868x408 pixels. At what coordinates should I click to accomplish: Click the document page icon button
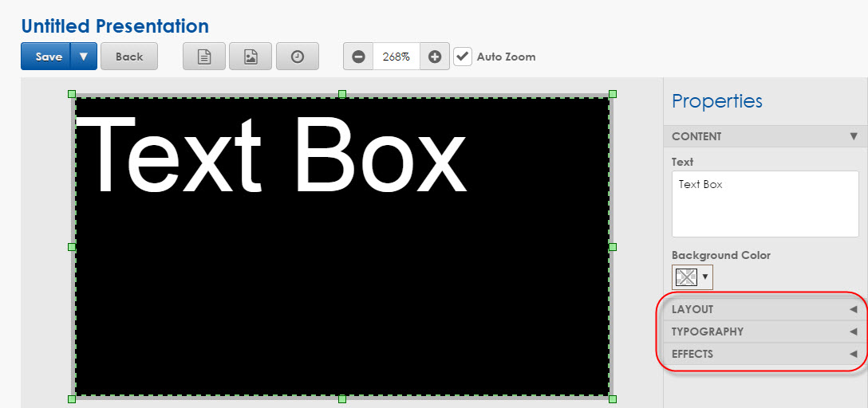204,57
